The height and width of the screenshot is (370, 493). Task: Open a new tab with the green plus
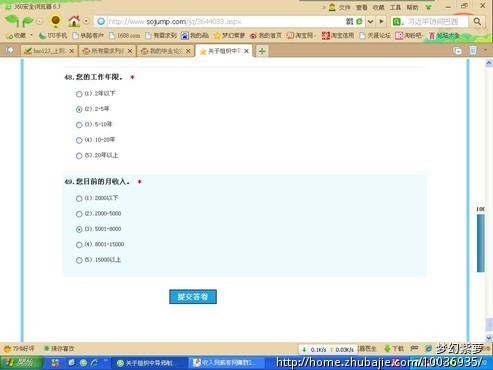[262, 51]
